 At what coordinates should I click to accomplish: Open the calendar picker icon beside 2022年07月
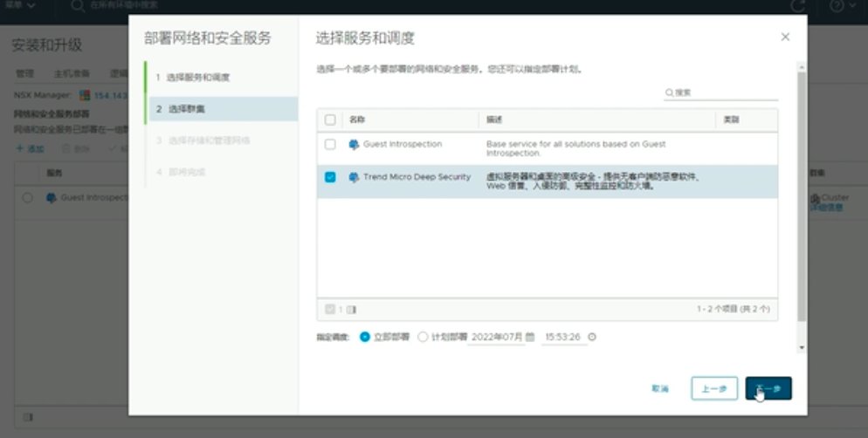pyautogui.click(x=530, y=337)
